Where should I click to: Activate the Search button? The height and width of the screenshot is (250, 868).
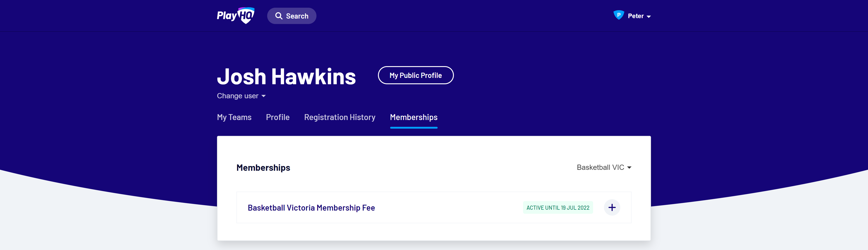pyautogui.click(x=292, y=16)
